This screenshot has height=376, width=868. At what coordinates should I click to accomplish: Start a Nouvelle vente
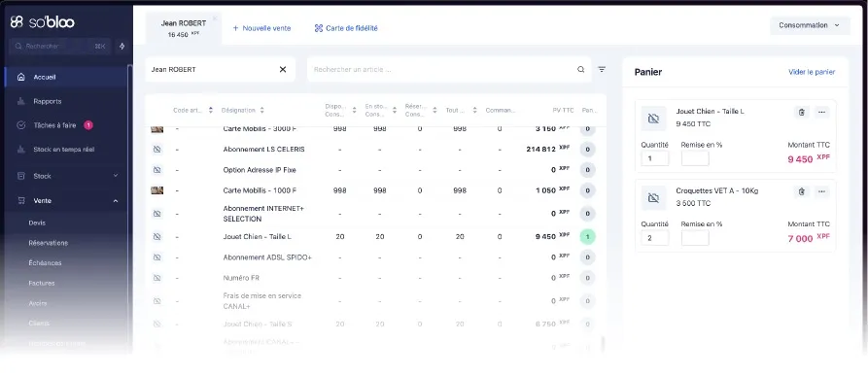pyautogui.click(x=261, y=28)
